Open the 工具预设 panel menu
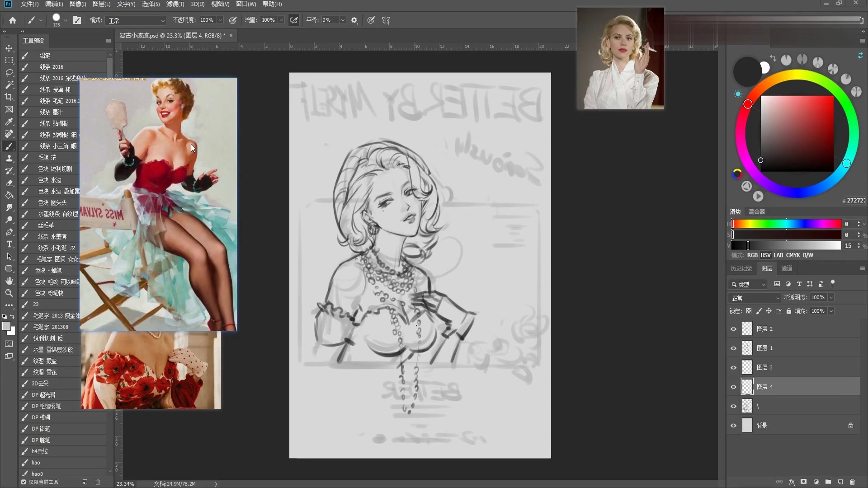Viewport: 868px width, 488px height. [x=108, y=41]
